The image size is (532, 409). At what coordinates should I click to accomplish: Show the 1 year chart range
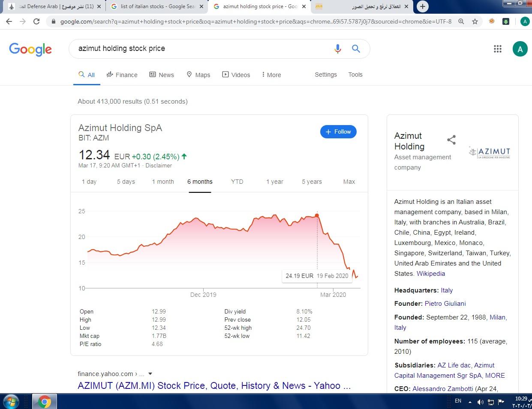275,182
